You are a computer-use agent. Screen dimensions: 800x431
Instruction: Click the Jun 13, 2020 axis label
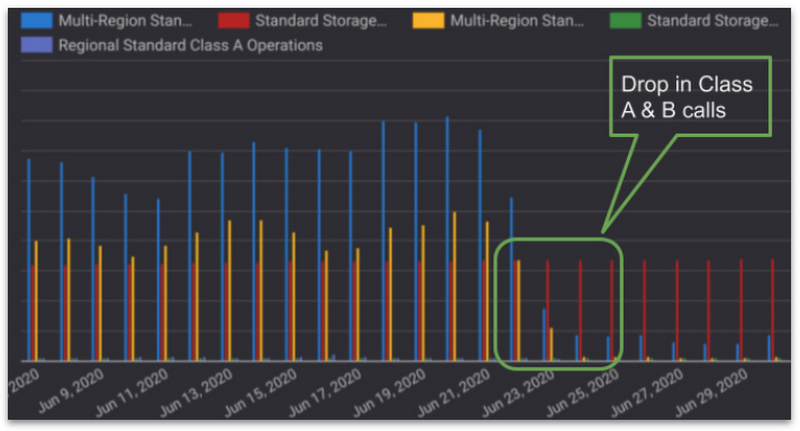point(200,391)
